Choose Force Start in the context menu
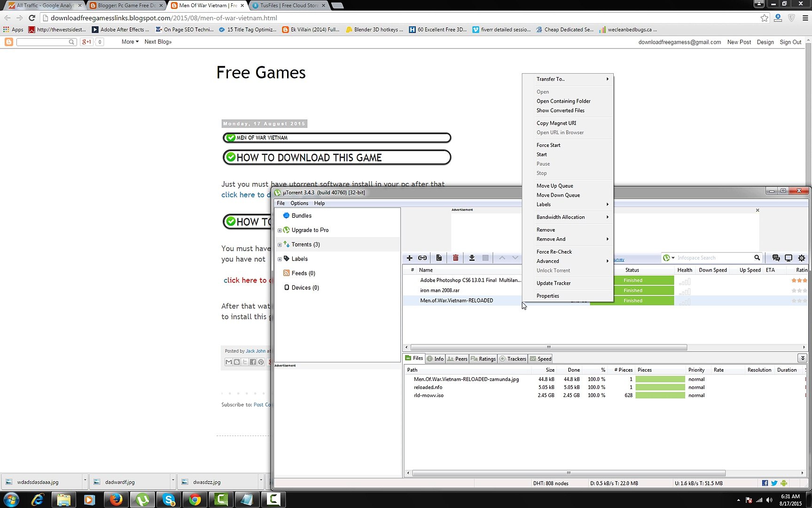The width and height of the screenshot is (812, 508). pyautogui.click(x=568, y=145)
